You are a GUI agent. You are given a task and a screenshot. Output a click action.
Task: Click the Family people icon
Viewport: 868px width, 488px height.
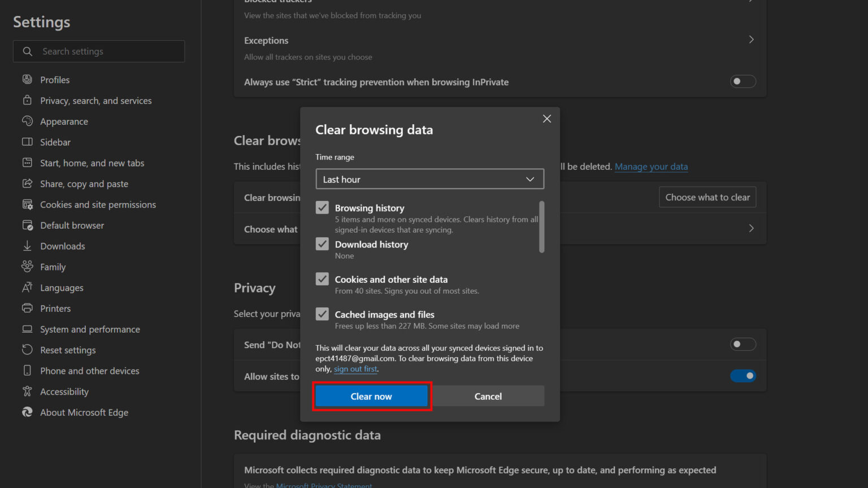point(27,267)
